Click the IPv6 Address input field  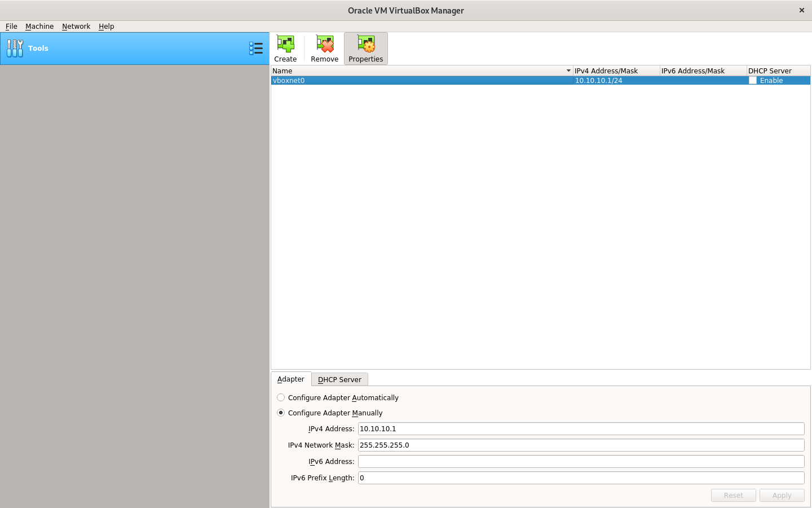pos(581,461)
